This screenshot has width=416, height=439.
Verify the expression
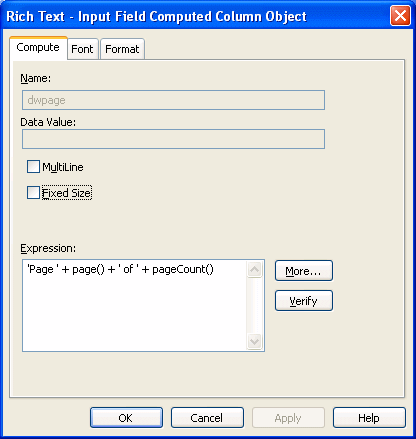304,301
